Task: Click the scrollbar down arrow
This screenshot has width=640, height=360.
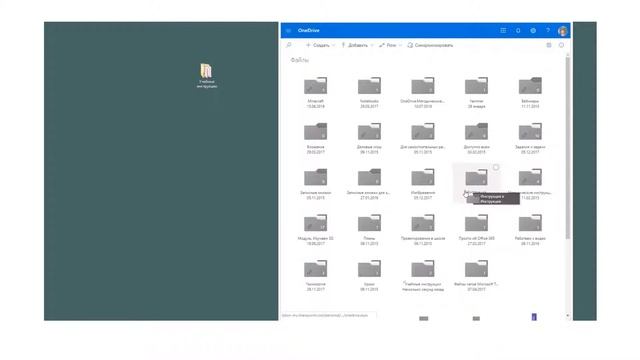Action: click(x=567, y=316)
